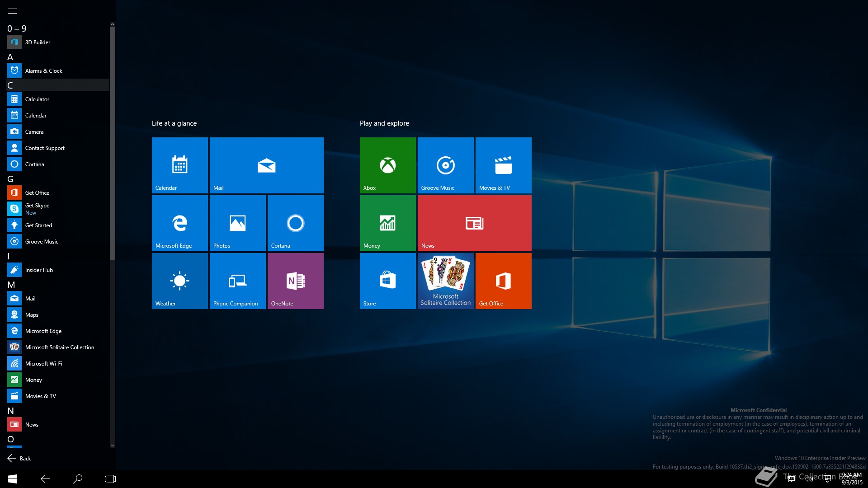
Task: Open the Get Office tile
Action: pos(504,281)
